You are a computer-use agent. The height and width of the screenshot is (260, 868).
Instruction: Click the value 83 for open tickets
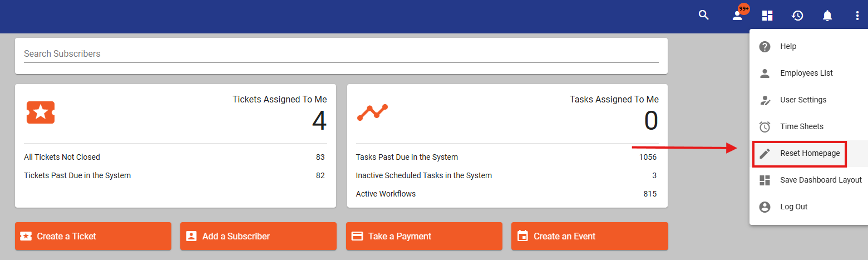(320, 157)
